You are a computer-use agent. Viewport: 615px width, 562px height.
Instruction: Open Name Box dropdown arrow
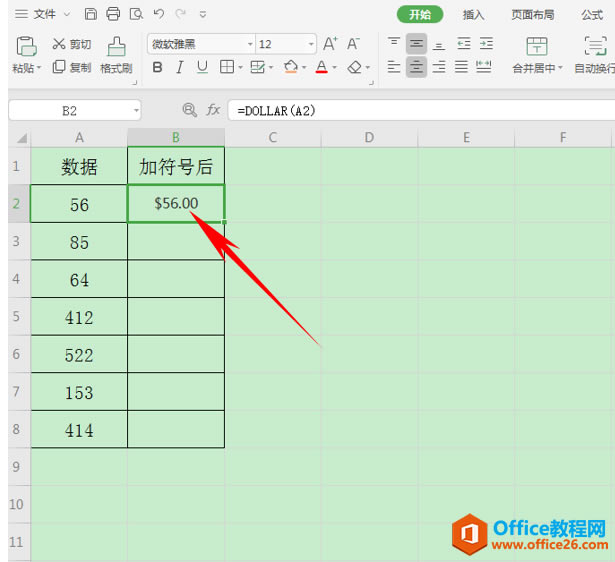pos(136,111)
